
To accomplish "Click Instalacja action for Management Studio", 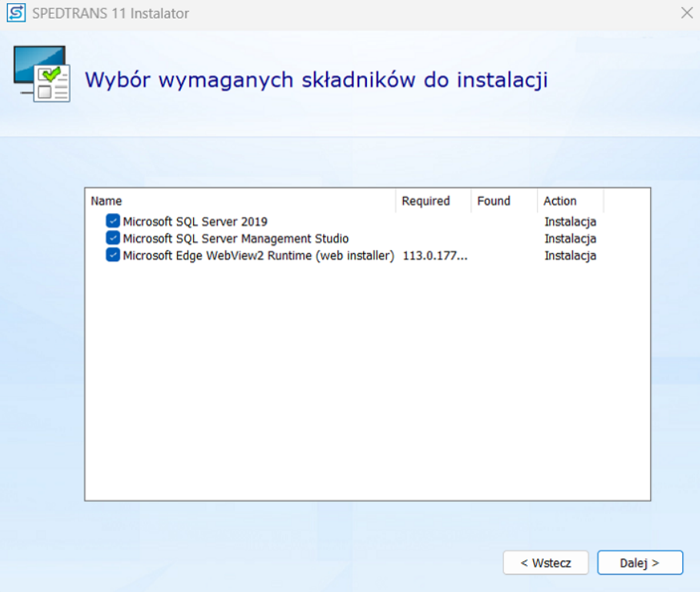I will click(570, 239).
